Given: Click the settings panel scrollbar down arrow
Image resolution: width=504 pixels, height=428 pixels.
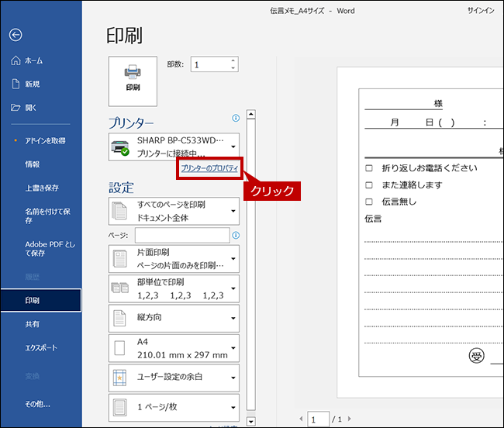Looking at the screenshot, I should tap(250, 421).
